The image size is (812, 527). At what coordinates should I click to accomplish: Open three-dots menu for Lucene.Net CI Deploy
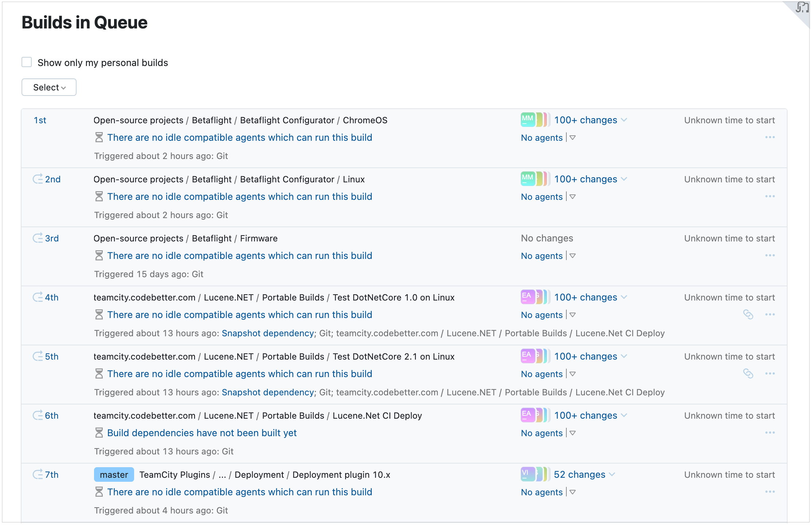tap(770, 433)
